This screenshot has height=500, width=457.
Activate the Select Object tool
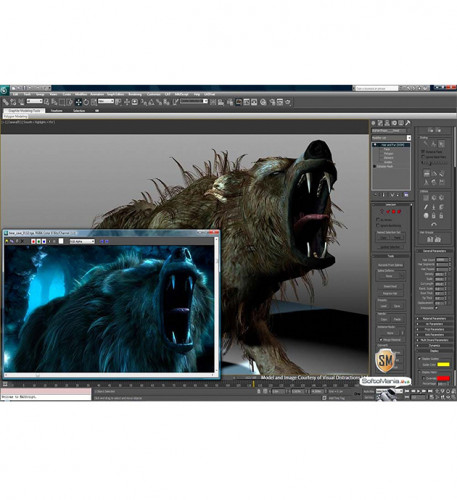[x=46, y=102]
